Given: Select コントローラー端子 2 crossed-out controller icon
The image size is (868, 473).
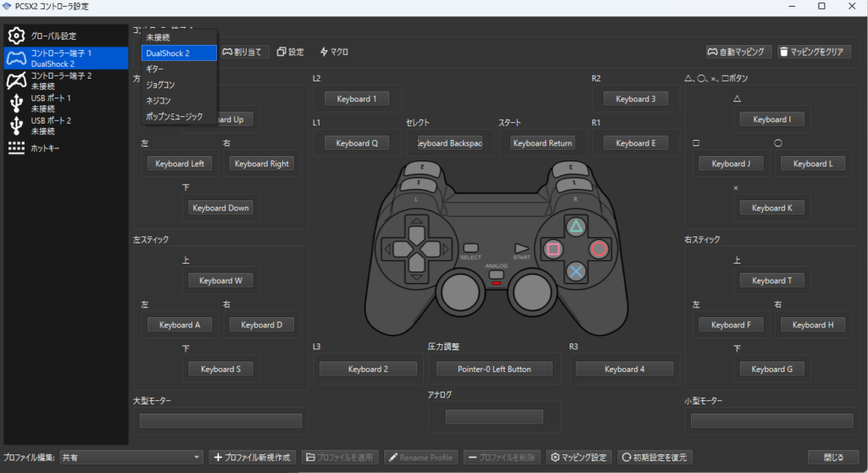Looking at the screenshot, I should pos(16,81).
